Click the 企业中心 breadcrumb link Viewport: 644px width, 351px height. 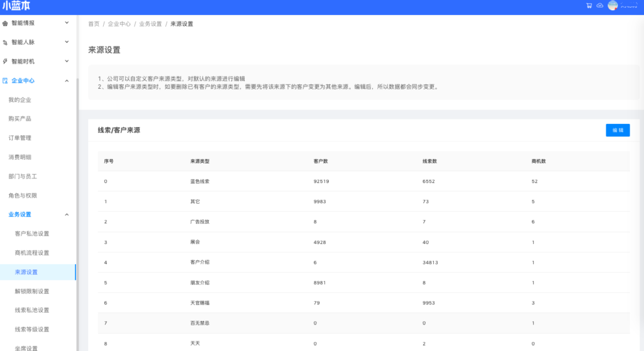[119, 24]
